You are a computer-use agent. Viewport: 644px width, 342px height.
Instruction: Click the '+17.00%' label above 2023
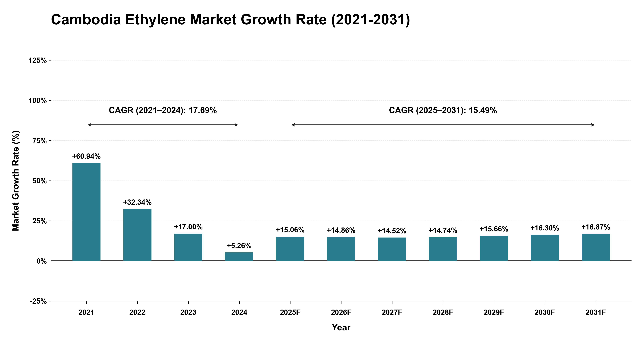click(188, 227)
